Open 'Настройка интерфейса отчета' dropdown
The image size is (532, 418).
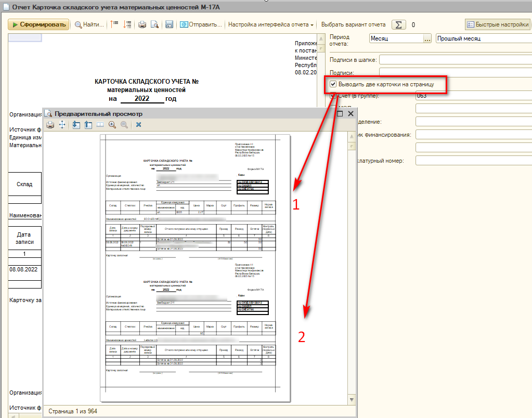pos(271,24)
